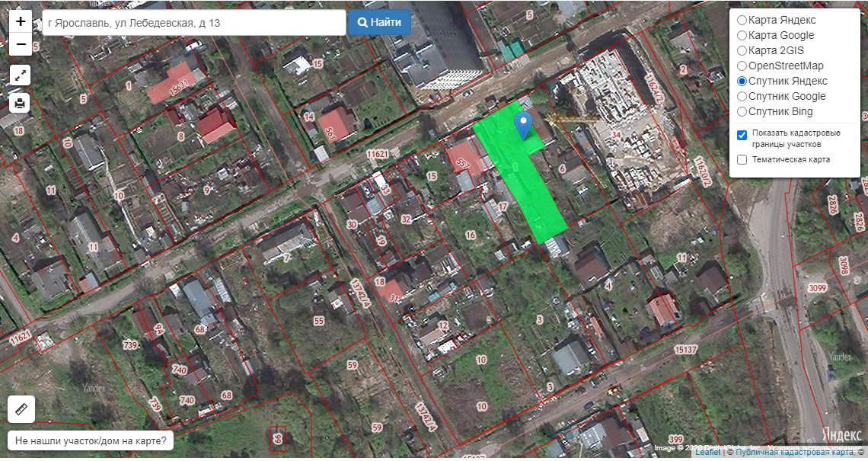Uncheck Показать кадастровые границы участков
Screen dimensions: 868x461
pos(742,136)
